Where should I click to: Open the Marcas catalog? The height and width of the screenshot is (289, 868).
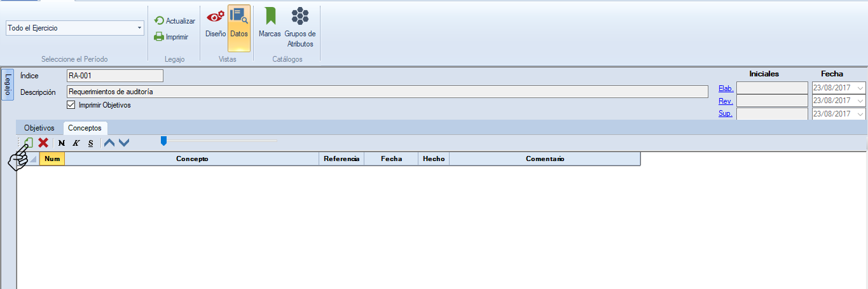270,24
